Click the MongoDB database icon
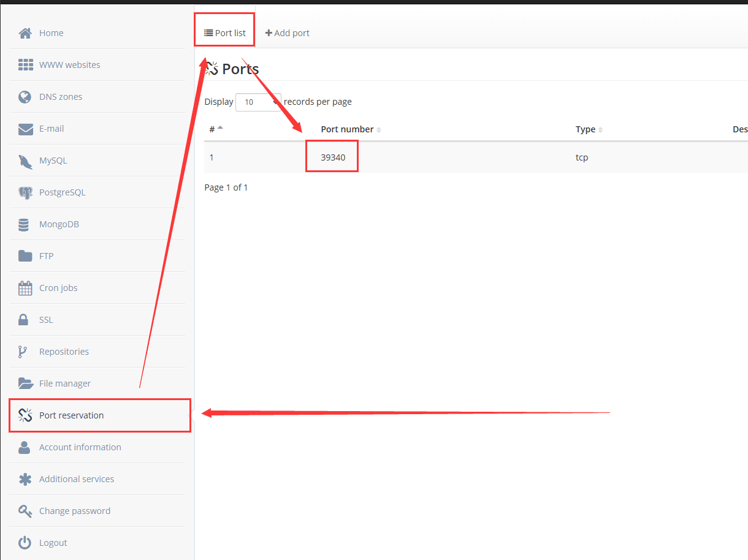 24,225
